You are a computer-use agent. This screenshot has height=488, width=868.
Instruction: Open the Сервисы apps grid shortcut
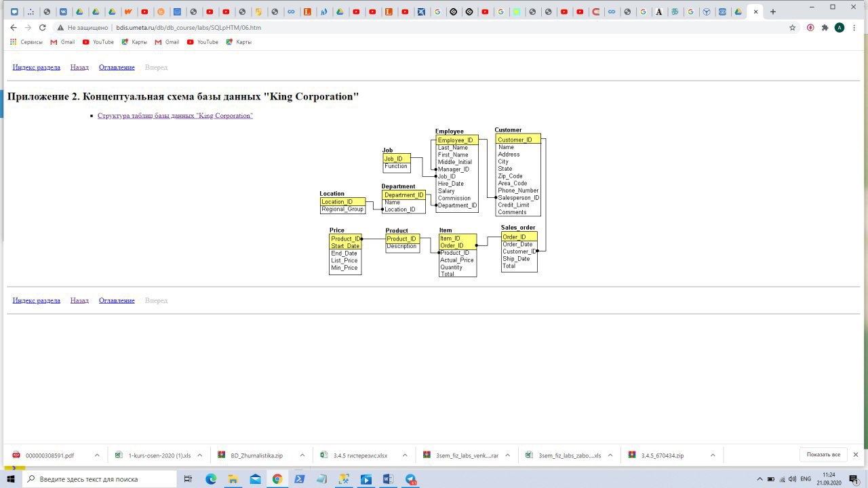(x=26, y=42)
